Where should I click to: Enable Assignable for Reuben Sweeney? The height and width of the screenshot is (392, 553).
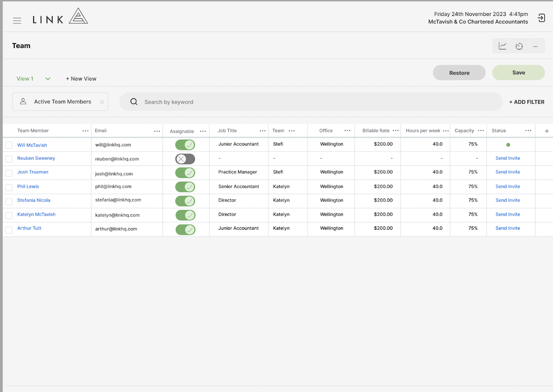185,159
